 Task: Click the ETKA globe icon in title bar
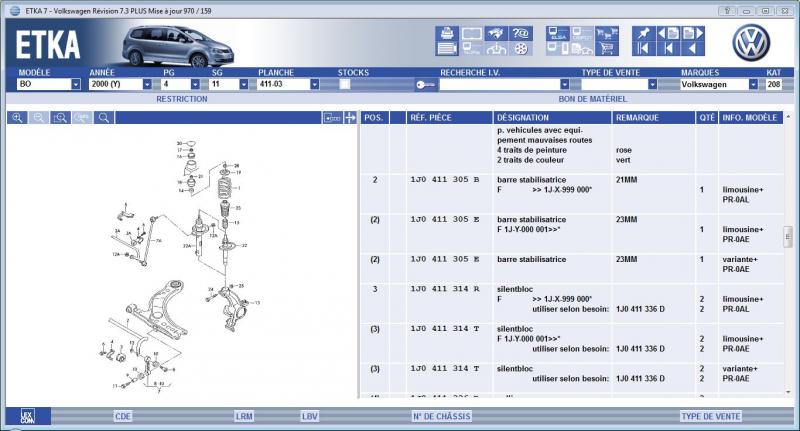[x=15, y=11]
